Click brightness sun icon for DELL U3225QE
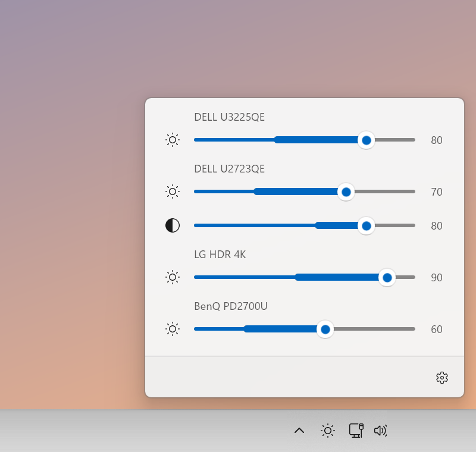 (x=173, y=140)
